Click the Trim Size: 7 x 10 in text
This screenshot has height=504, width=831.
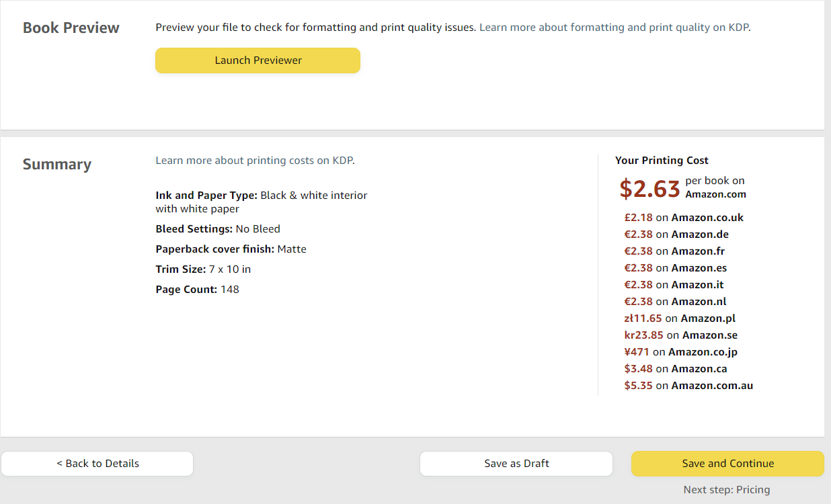[203, 269]
